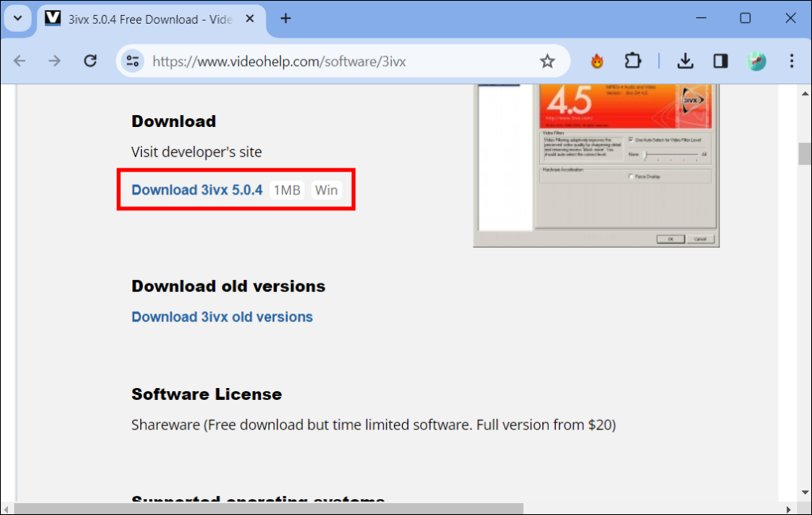Open Chrome's three-dot menu

791,60
